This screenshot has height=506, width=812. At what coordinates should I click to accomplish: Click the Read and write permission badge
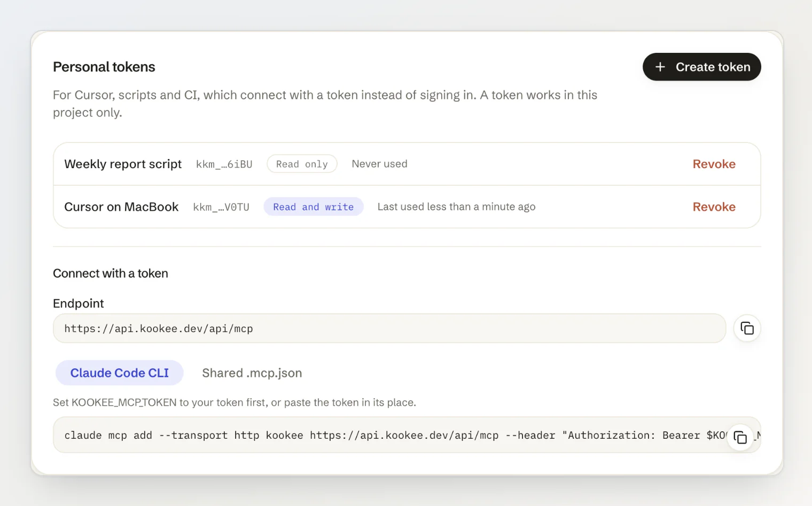point(314,207)
